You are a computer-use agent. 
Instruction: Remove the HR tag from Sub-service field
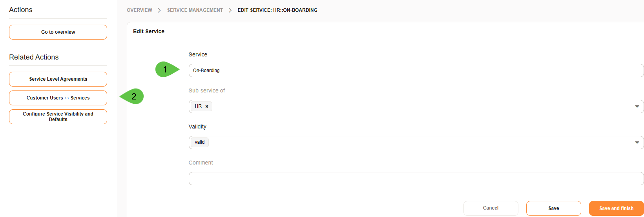pyautogui.click(x=207, y=107)
